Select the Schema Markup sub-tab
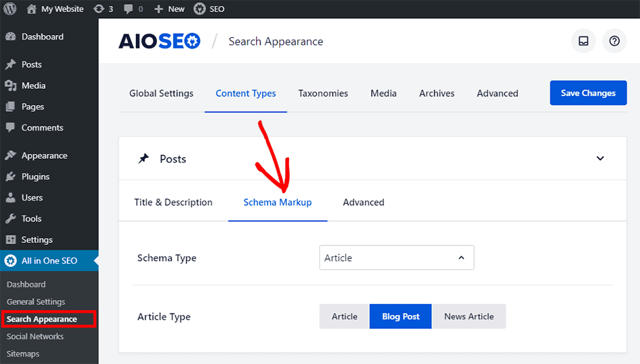 (278, 202)
